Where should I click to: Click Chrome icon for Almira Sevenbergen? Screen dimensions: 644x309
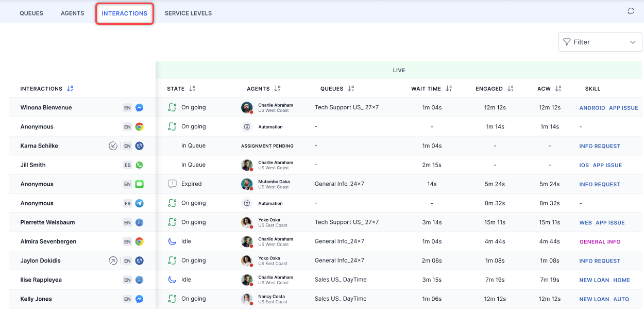click(x=139, y=241)
